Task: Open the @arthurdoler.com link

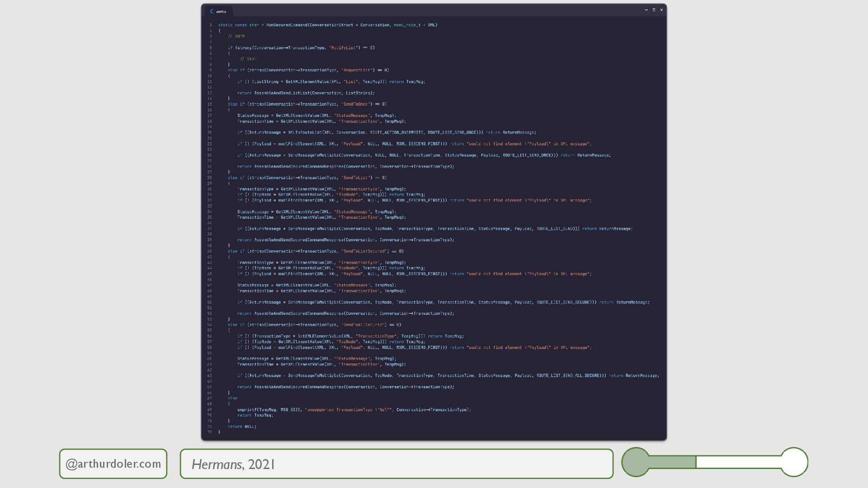Action: click(113, 464)
